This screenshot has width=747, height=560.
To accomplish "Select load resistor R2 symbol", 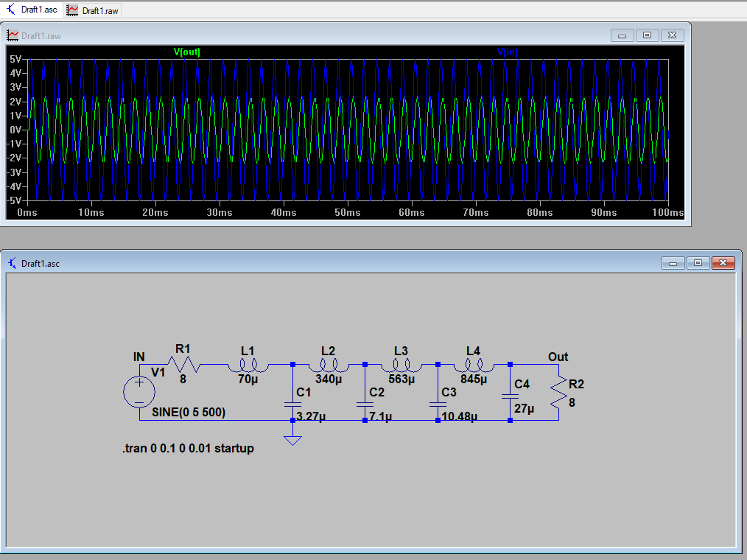I will pos(559,392).
